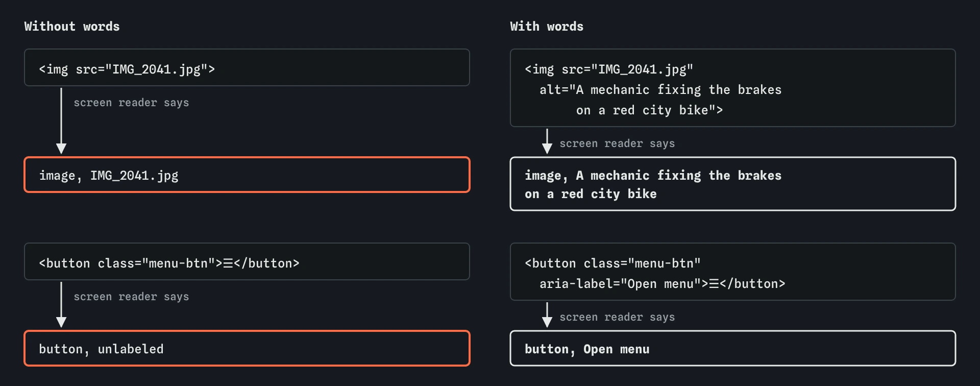The width and height of the screenshot is (980, 386).
Task: Click the alt attribute text 'A mechanic fixing the brakes'
Action: tap(679, 90)
